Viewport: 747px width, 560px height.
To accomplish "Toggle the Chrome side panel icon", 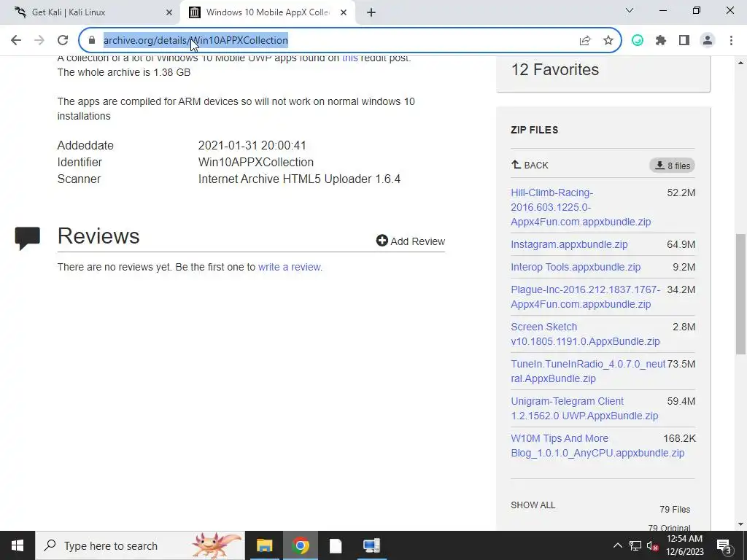I will pyautogui.click(x=684, y=41).
